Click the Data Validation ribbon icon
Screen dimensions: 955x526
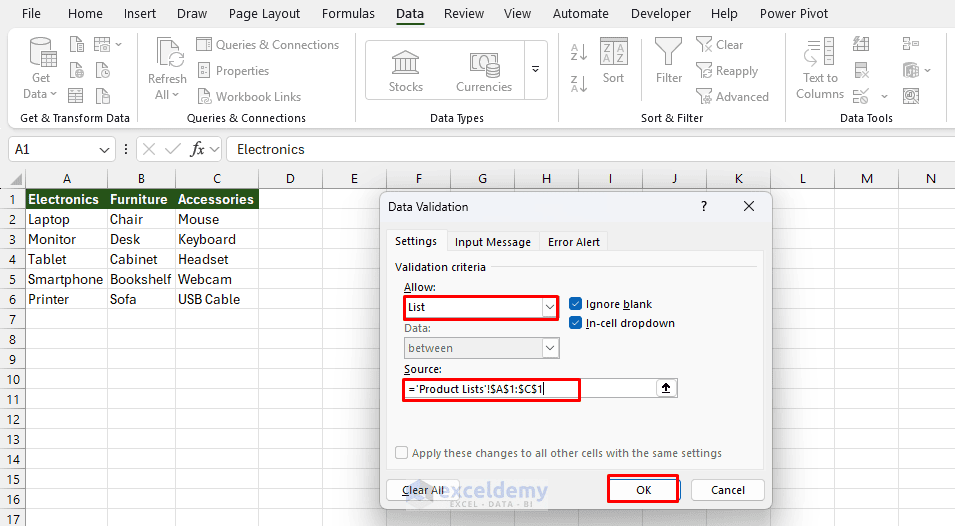coord(861,96)
